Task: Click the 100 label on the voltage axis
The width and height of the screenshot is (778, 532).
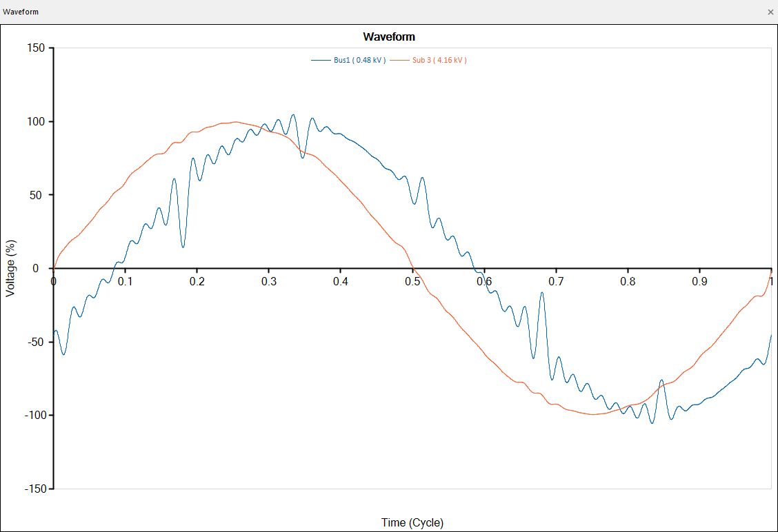Action: point(36,122)
